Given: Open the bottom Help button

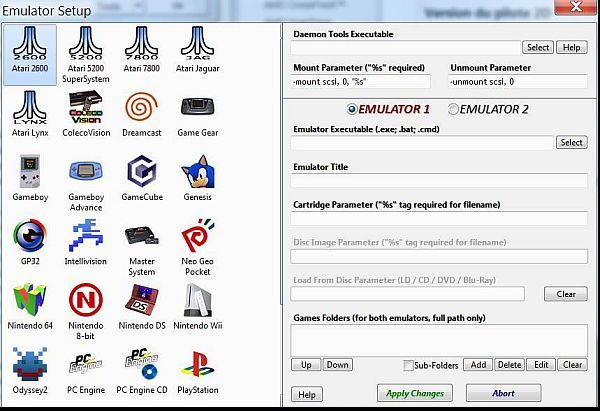Looking at the screenshot, I should [x=307, y=395].
